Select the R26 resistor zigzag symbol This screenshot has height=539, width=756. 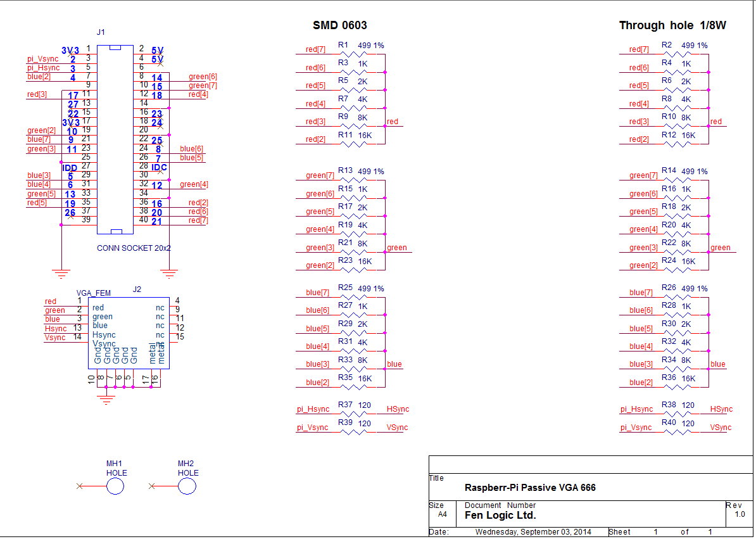tap(677, 297)
